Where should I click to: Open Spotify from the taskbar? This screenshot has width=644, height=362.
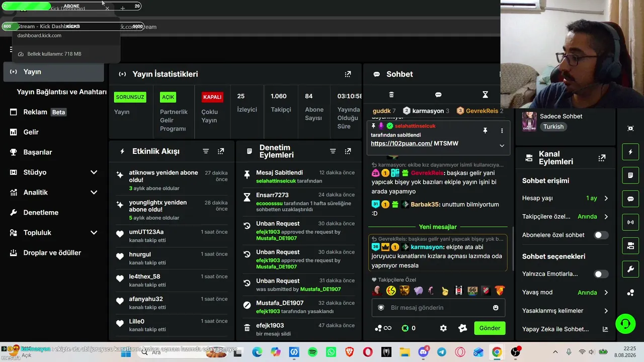click(312, 352)
